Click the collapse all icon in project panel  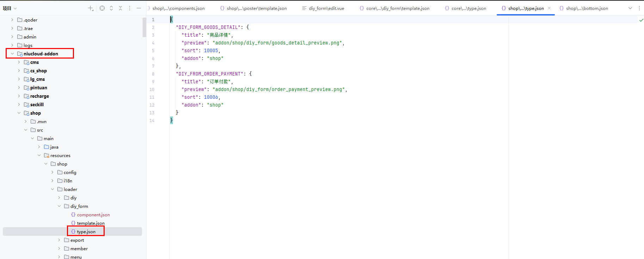(120, 8)
